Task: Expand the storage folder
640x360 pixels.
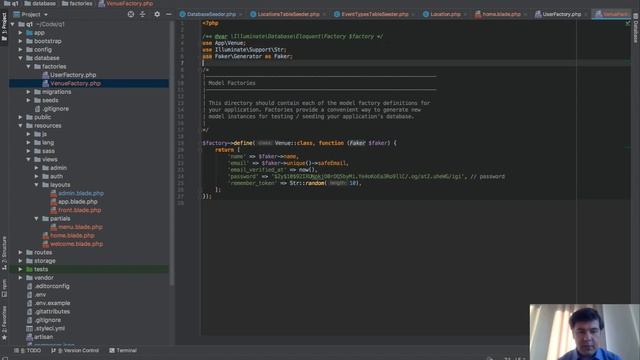Action: (x=20, y=261)
